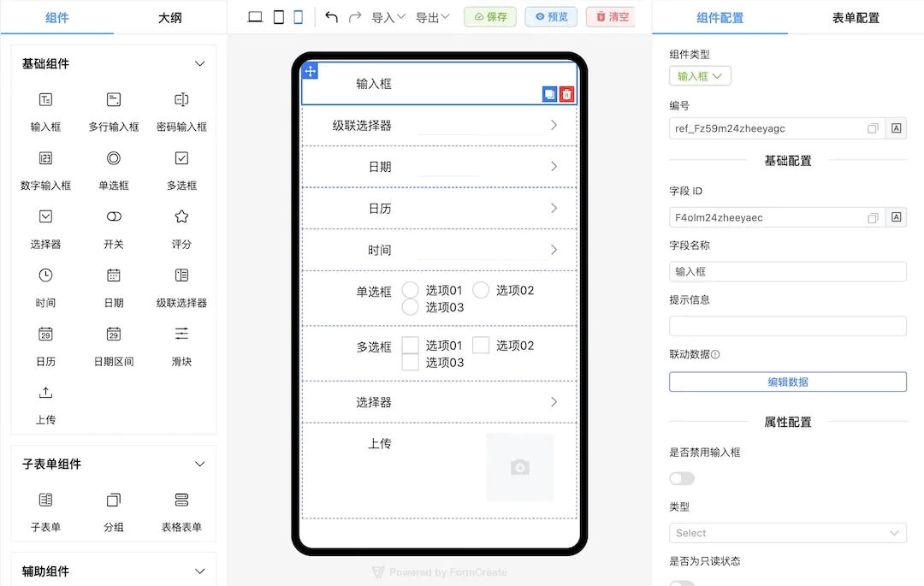Delete the selected 输入框 component

pos(566,95)
